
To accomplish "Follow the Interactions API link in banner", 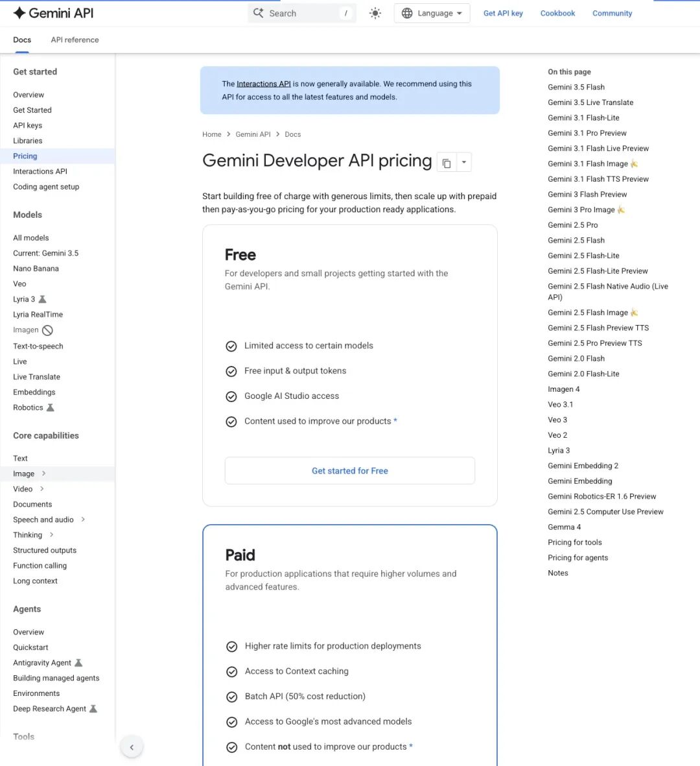I will [264, 84].
